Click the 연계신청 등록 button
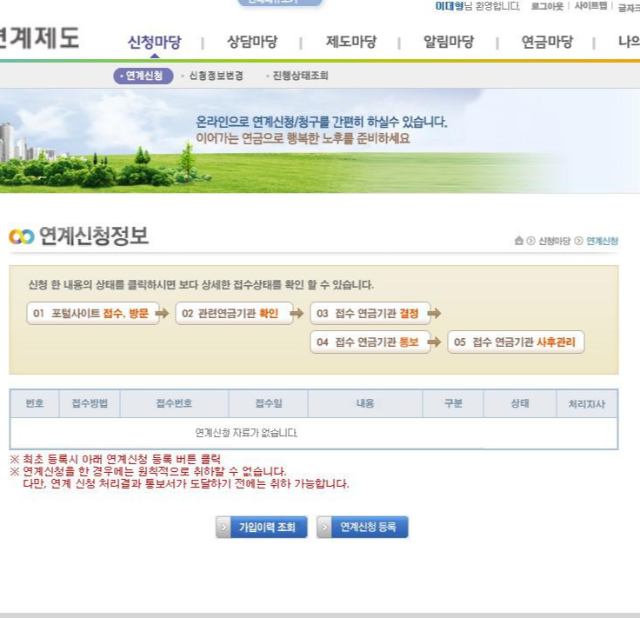 [x=362, y=527]
